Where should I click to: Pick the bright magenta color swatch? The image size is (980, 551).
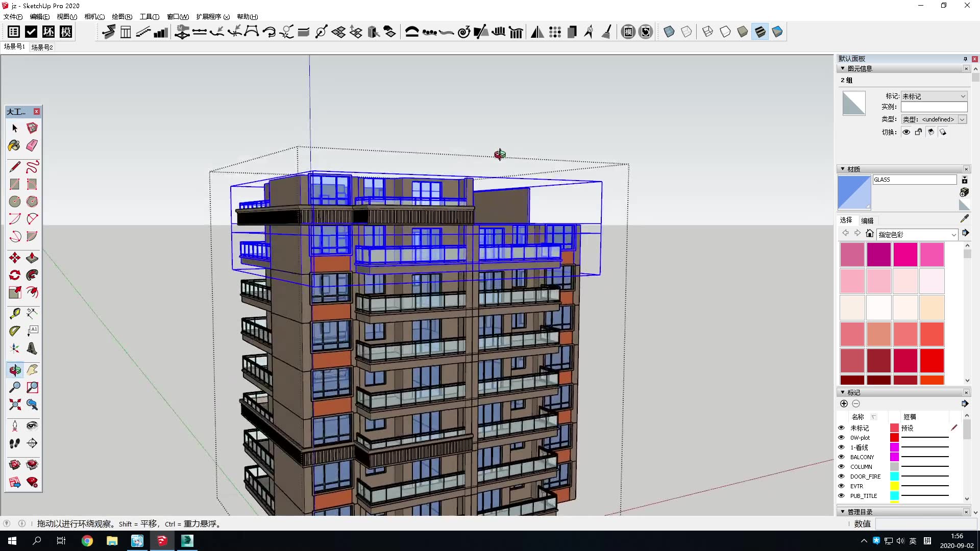[904, 254]
